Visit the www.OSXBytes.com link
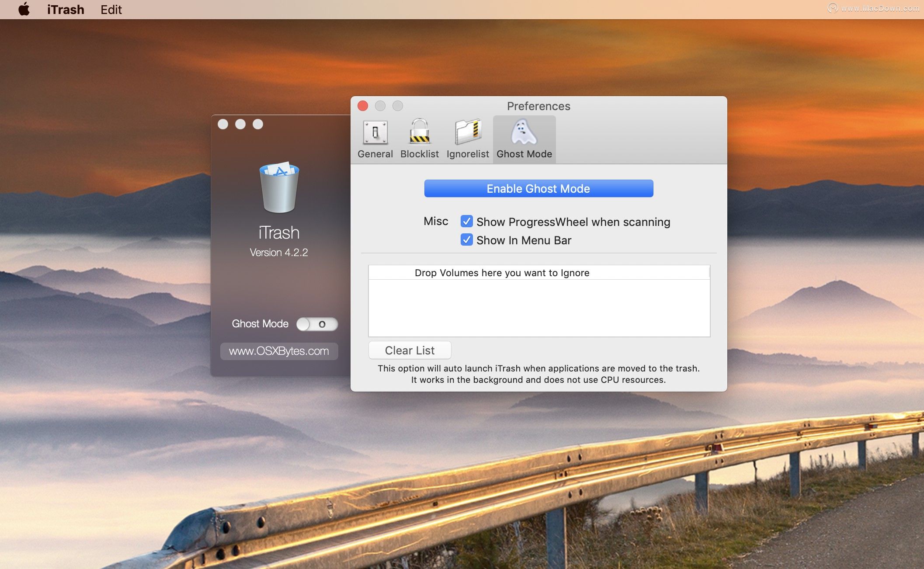924x569 pixels. (279, 351)
